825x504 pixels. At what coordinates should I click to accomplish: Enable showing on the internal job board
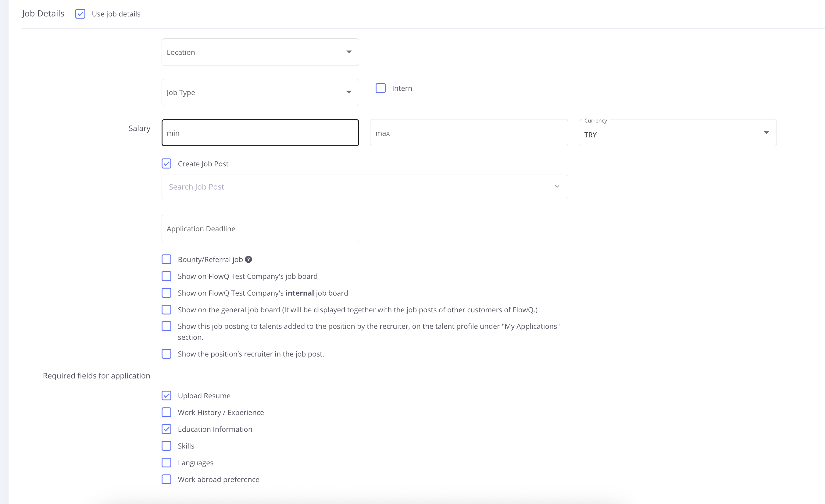coord(166,293)
